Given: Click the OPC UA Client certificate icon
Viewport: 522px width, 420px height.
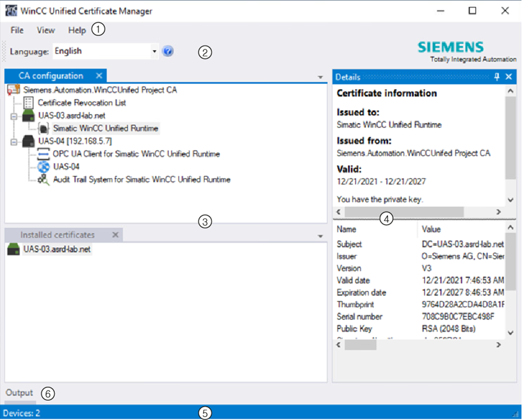Looking at the screenshot, I should [44, 154].
